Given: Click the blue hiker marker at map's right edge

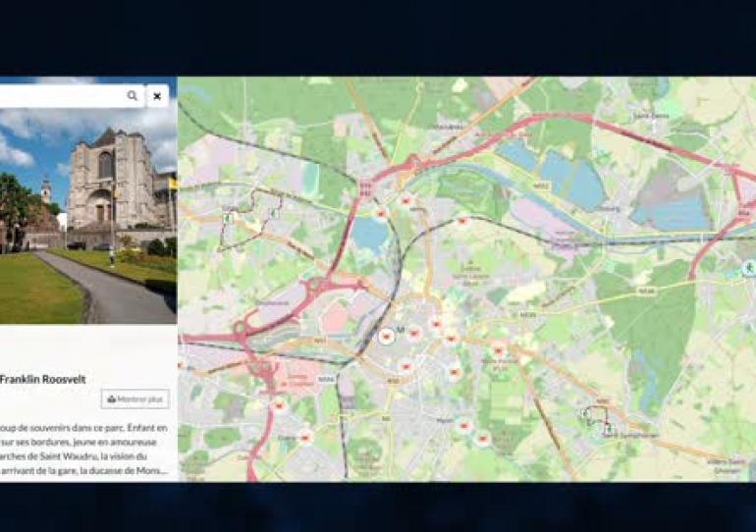Looking at the screenshot, I should (749, 267).
